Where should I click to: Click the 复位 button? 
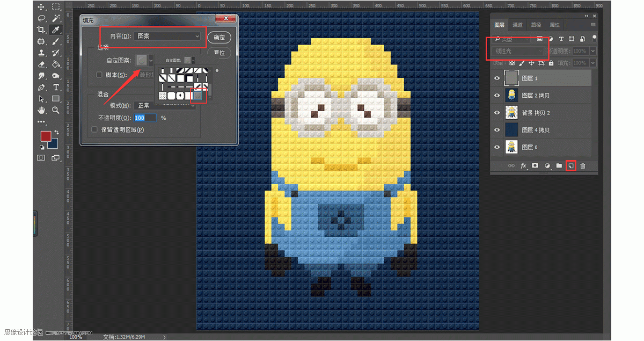219,53
